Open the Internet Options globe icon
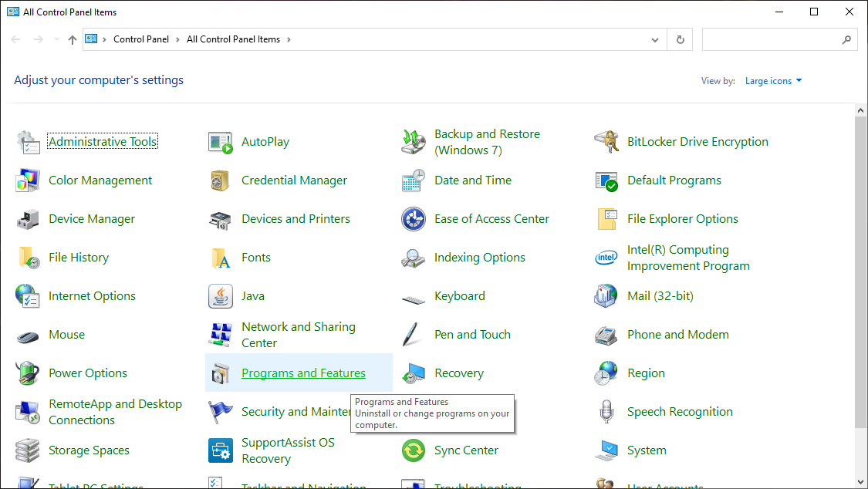The image size is (868, 489). [x=28, y=296]
